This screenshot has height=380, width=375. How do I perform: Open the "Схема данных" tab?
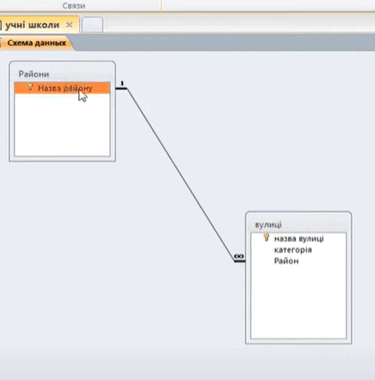36,43
